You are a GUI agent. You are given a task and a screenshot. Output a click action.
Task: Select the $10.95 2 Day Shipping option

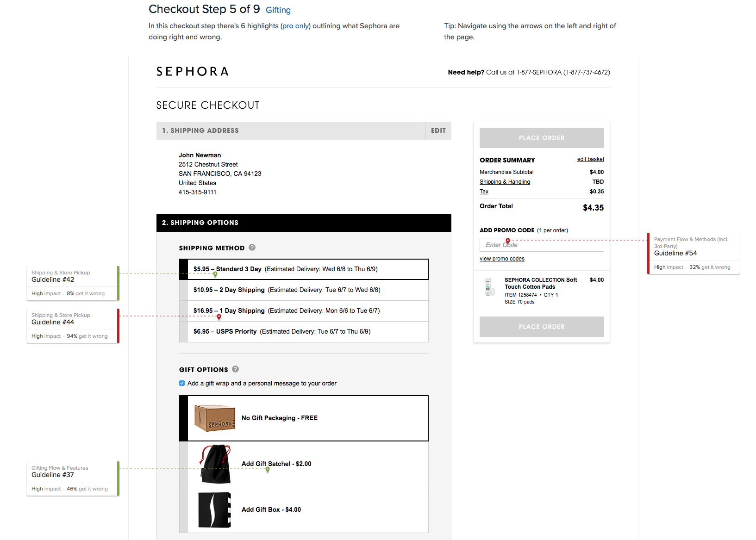tap(304, 290)
